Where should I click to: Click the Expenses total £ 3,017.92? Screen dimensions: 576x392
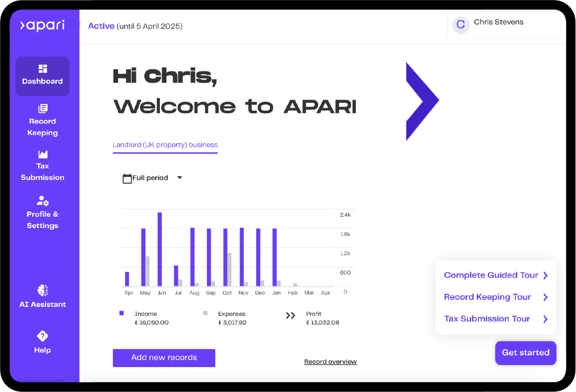tap(232, 322)
